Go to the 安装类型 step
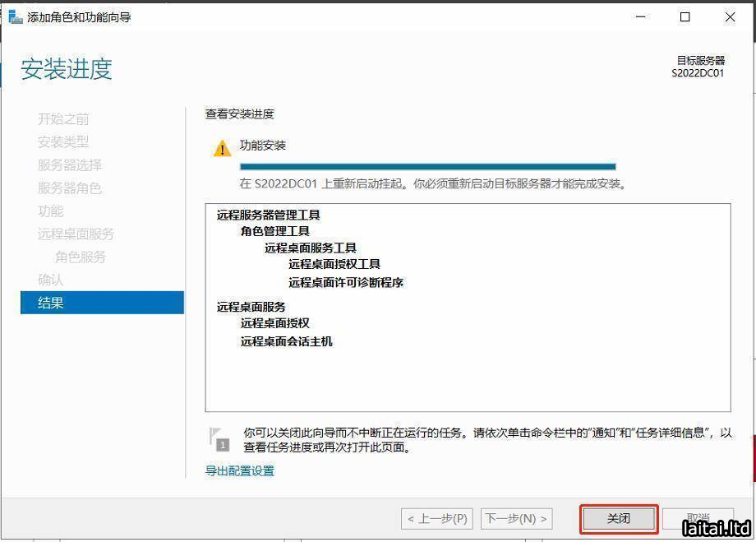Viewport: 756px width, 542px height. pyautogui.click(x=63, y=142)
